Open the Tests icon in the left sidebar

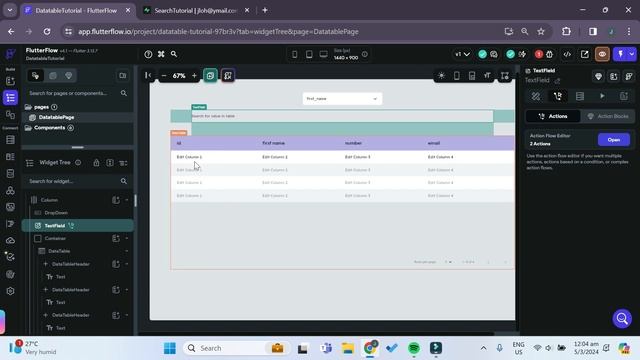click(10, 257)
